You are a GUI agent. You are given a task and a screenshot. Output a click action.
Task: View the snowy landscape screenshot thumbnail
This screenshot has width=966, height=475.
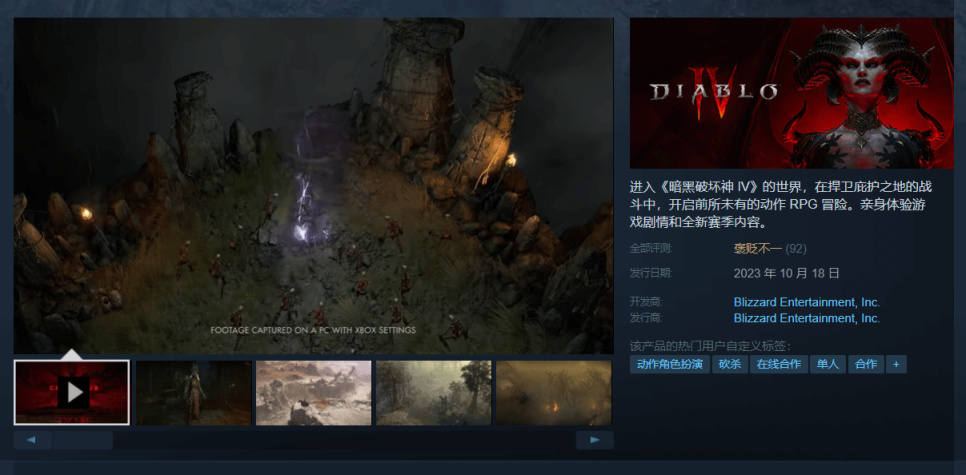coord(314,393)
